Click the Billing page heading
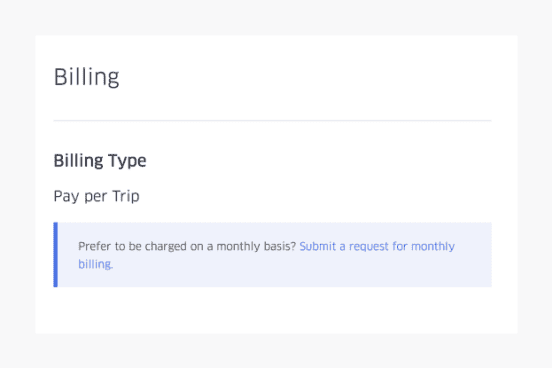 click(x=86, y=77)
